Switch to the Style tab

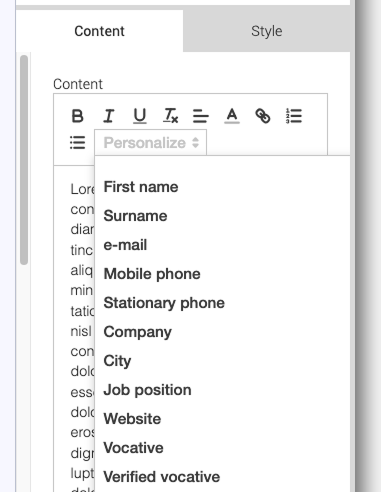[x=267, y=31]
